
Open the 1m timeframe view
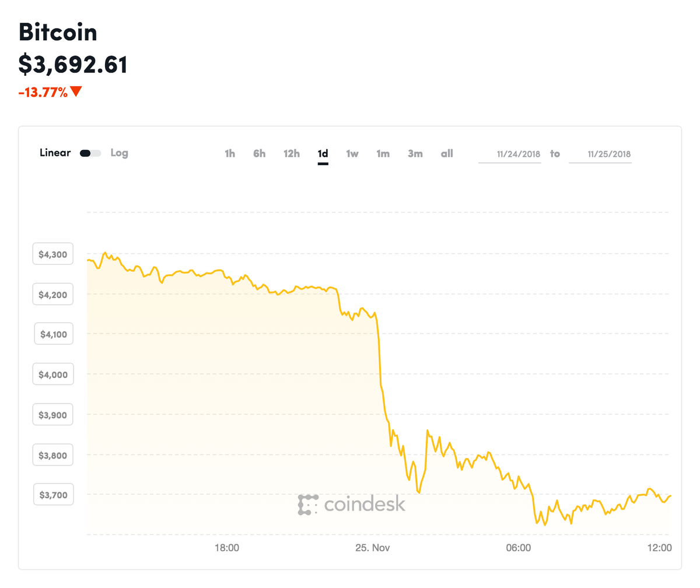383,153
